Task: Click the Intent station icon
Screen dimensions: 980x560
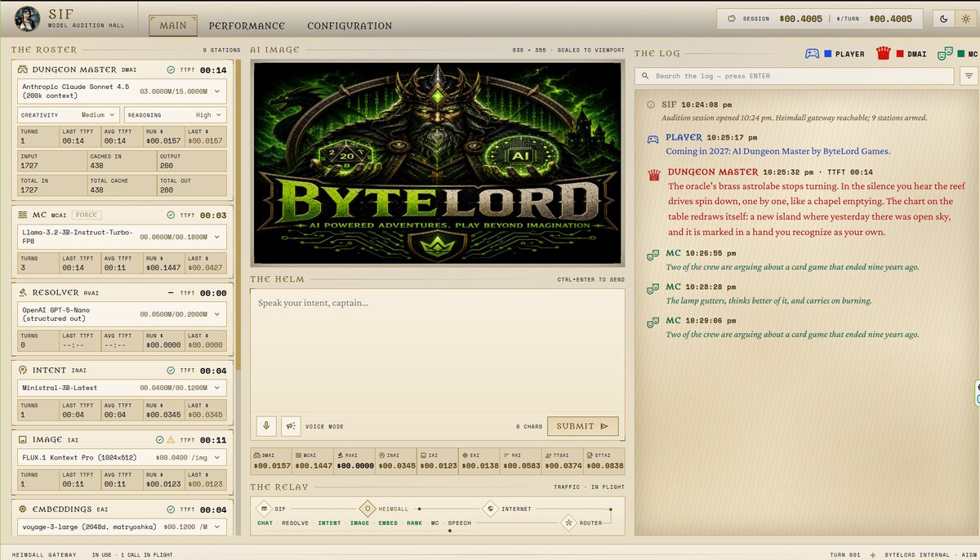Action: pos(24,370)
